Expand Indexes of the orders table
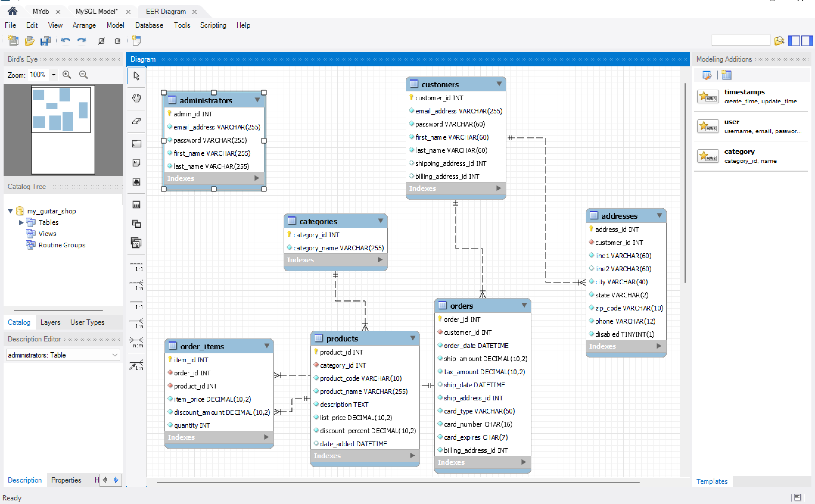This screenshot has height=504, width=815. click(524, 462)
